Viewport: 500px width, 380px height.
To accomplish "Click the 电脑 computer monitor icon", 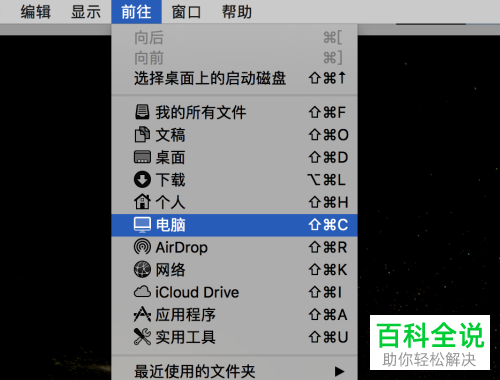I will 142,225.
